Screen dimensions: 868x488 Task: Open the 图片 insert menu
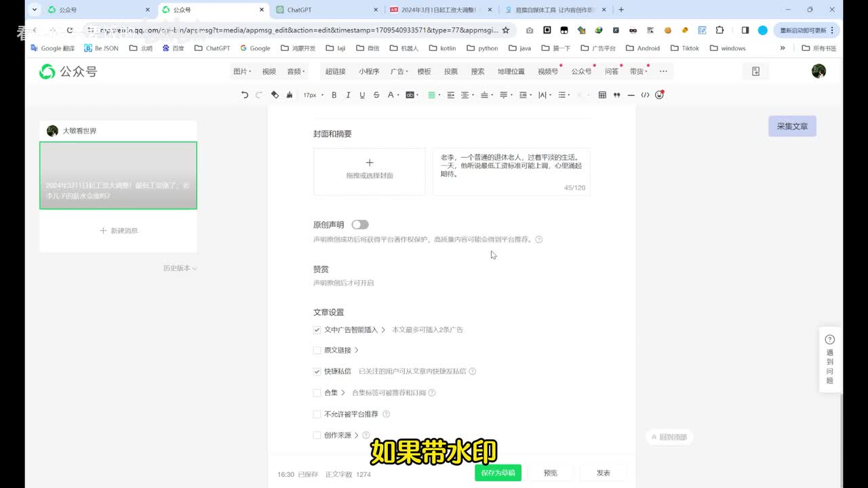click(x=241, y=71)
